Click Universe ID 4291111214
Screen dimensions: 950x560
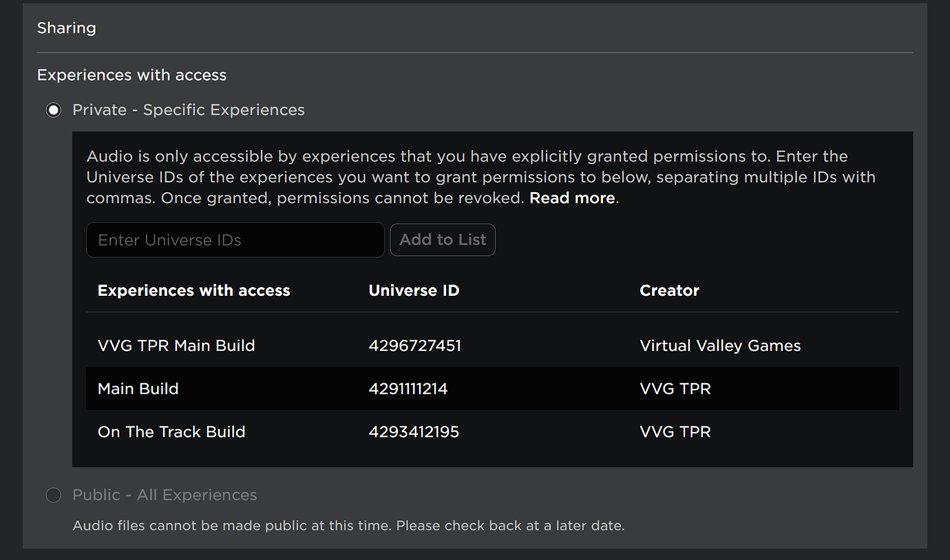pos(408,388)
